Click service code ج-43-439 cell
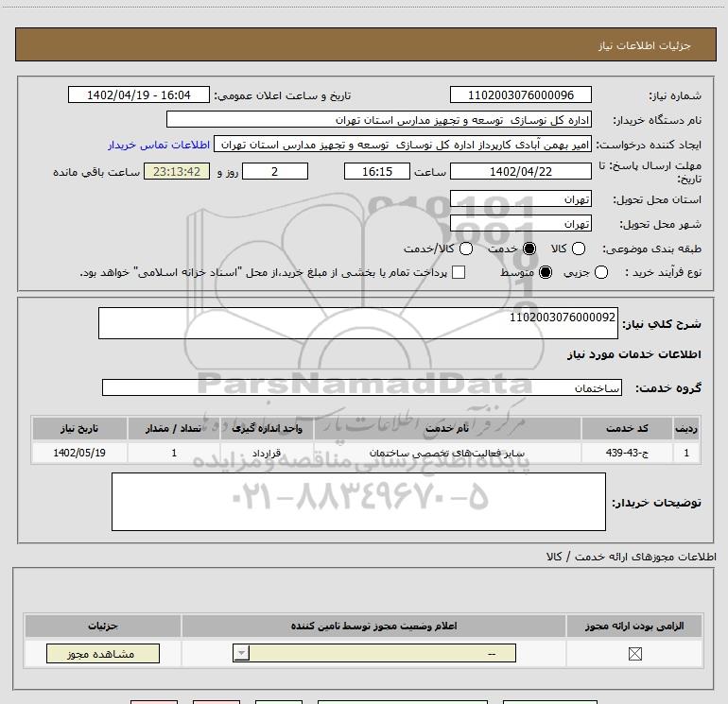The width and height of the screenshot is (728, 704). [627, 453]
